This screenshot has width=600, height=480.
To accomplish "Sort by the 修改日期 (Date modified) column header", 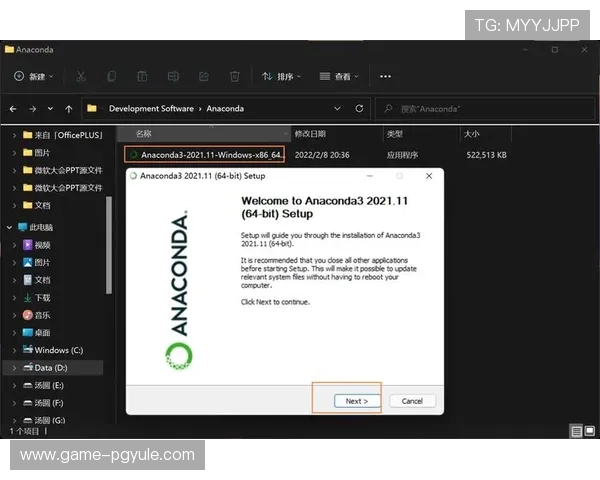I will click(337, 134).
